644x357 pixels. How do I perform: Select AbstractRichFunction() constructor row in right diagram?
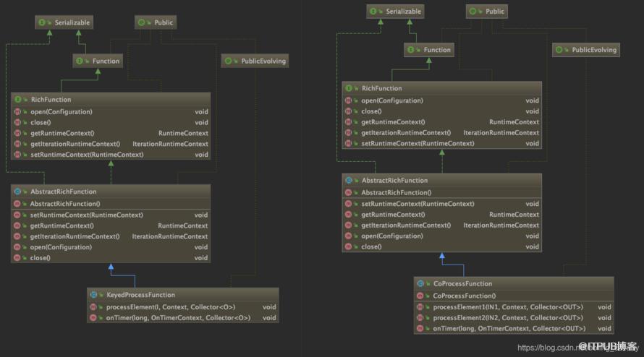coord(442,192)
